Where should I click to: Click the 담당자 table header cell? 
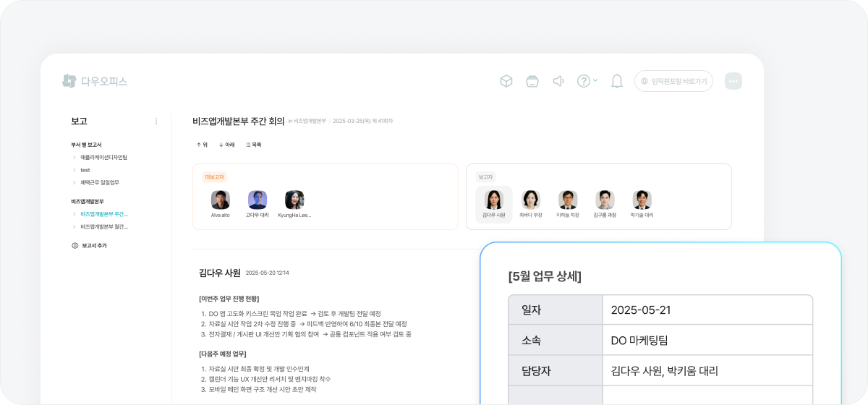[x=556, y=370]
